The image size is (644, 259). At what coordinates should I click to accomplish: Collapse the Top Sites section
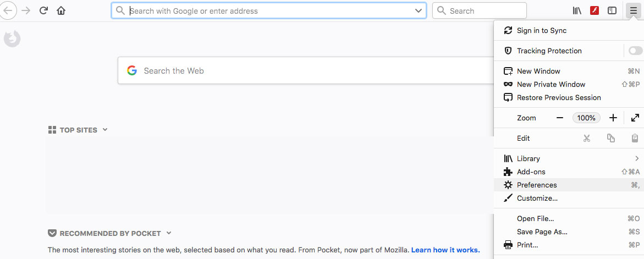pos(105,130)
